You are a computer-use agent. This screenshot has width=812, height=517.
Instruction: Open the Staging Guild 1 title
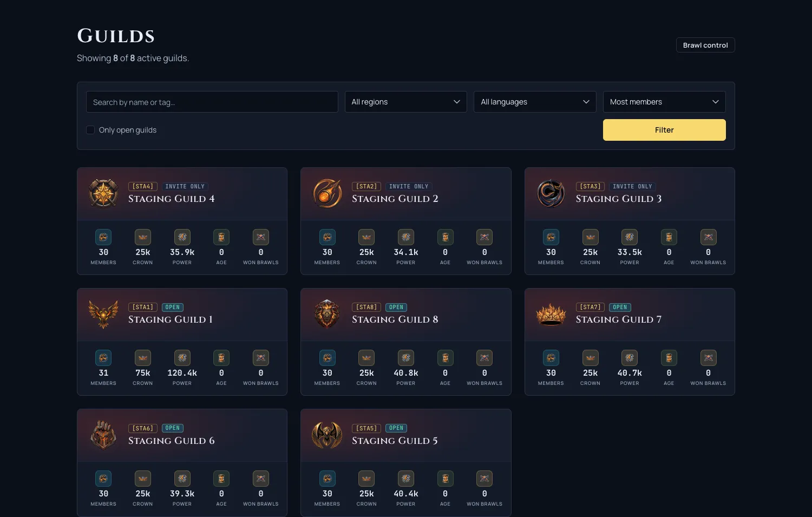click(x=171, y=319)
